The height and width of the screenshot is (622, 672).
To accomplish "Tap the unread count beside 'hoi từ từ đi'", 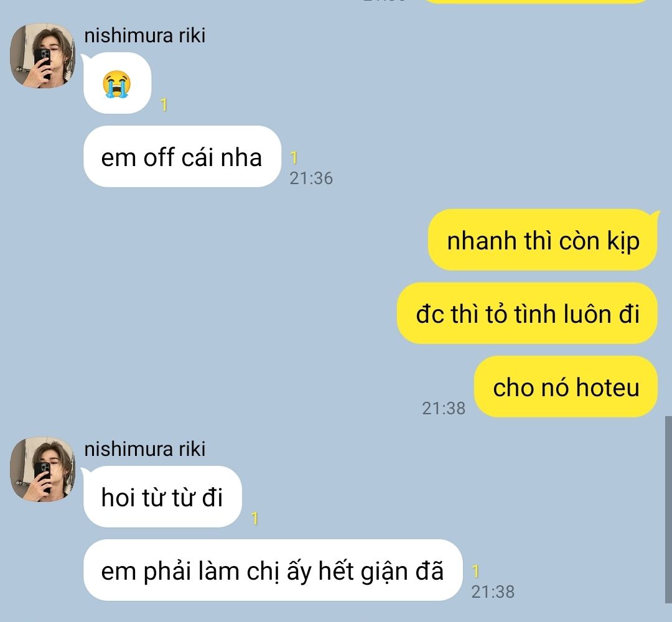I will pyautogui.click(x=254, y=518).
